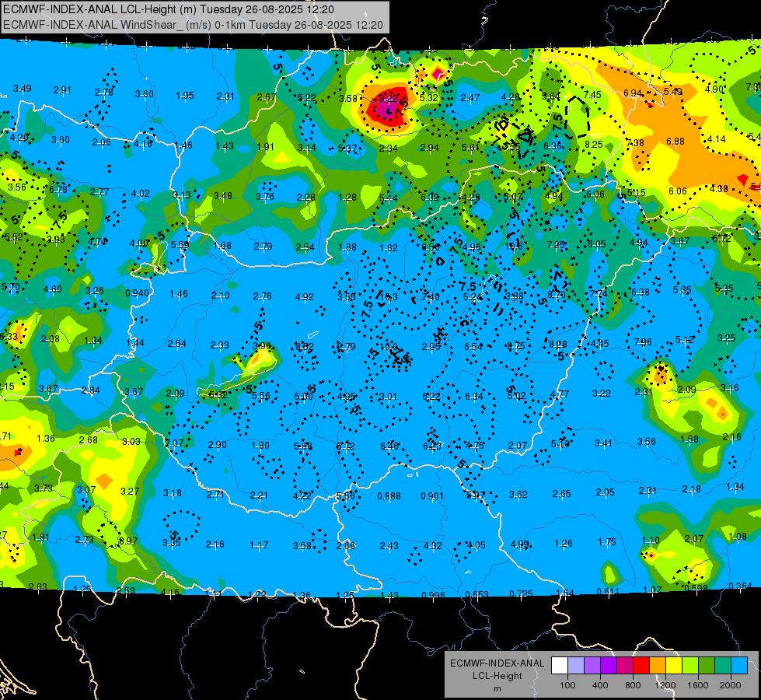The height and width of the screenshot is (700, 761).
Task: Click the wind shear value 4.99
Action: (x=520, y=544)
